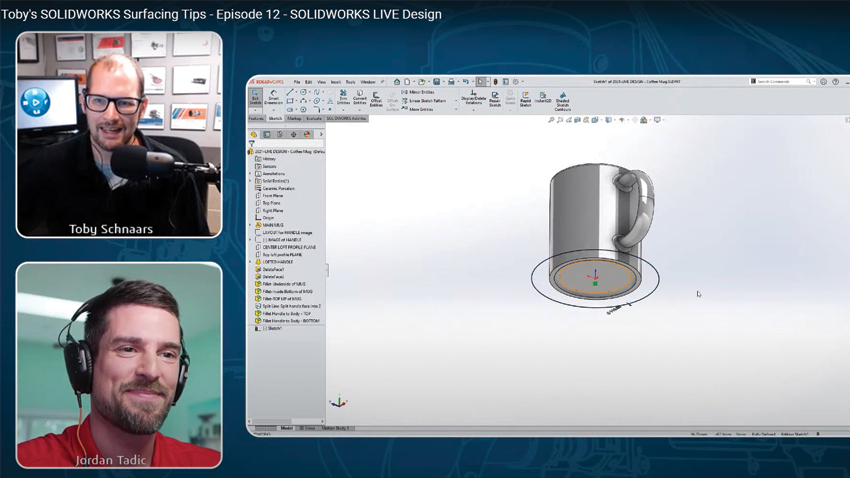Click the Save icon
Viewport: 850px width, 478px height.
(x=436, y=82)
